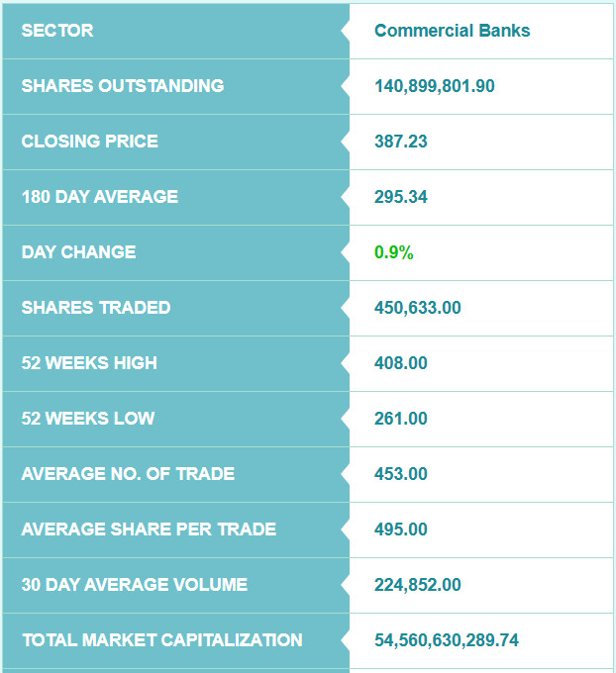The width and height of the screenshot is (616, 673).
Task: Click the 30 DAY AVERAGE VOLUME label
Action: tap(135, 584)
